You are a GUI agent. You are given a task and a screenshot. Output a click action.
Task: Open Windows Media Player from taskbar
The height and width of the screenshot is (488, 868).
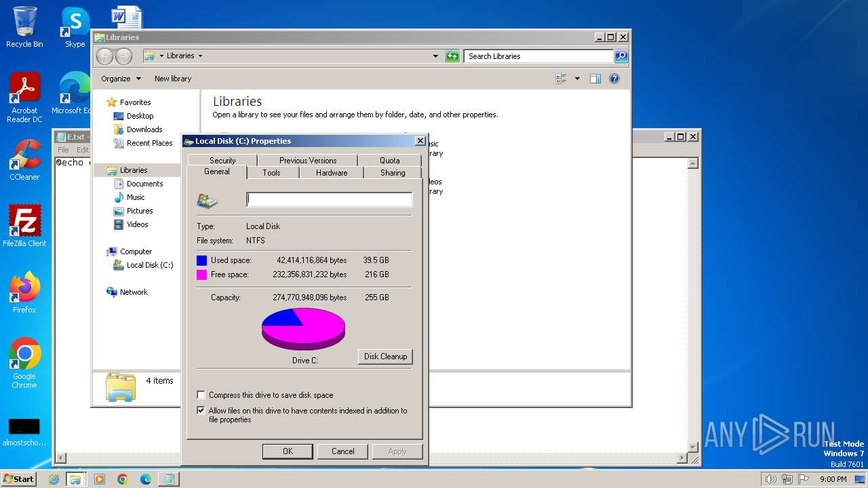tap(100, 479)
